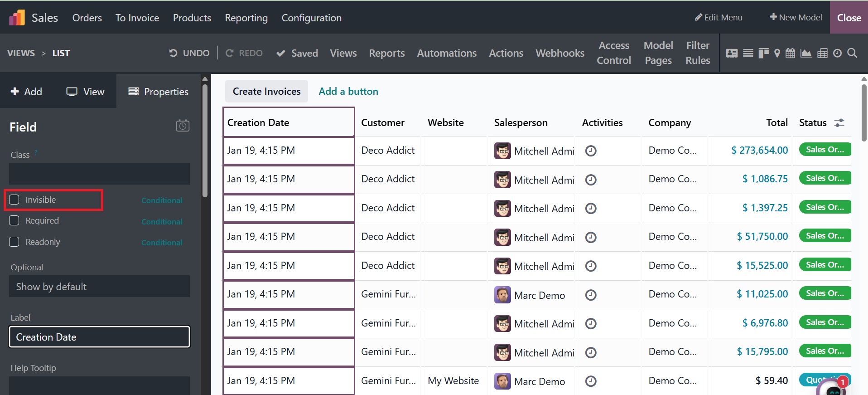Open the Activity view clock icon
Screen dimensions: 868x395
point(837,53)
